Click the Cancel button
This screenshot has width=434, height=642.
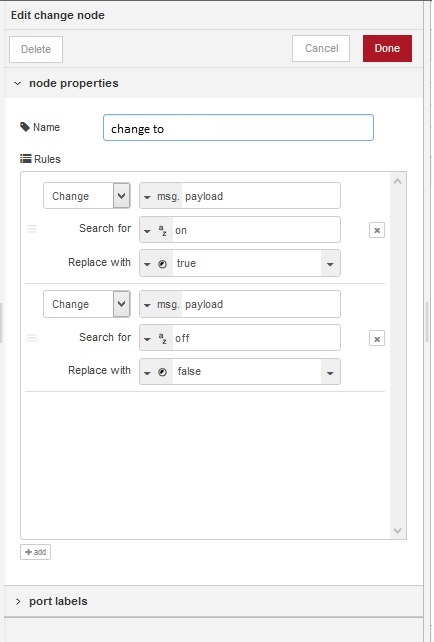(x=321, y=48)
